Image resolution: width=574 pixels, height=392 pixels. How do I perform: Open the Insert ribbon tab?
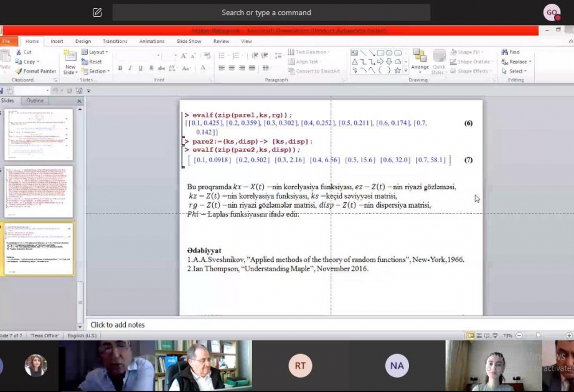[57, 41]
